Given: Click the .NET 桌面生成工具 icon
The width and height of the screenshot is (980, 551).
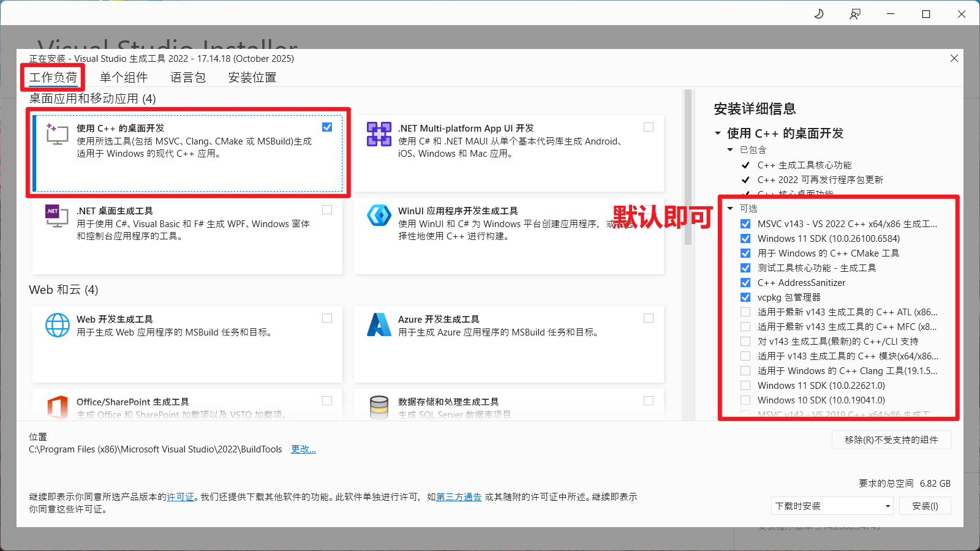Looking at the screenshot, I should pyautogui.click(x=57, y=217).
